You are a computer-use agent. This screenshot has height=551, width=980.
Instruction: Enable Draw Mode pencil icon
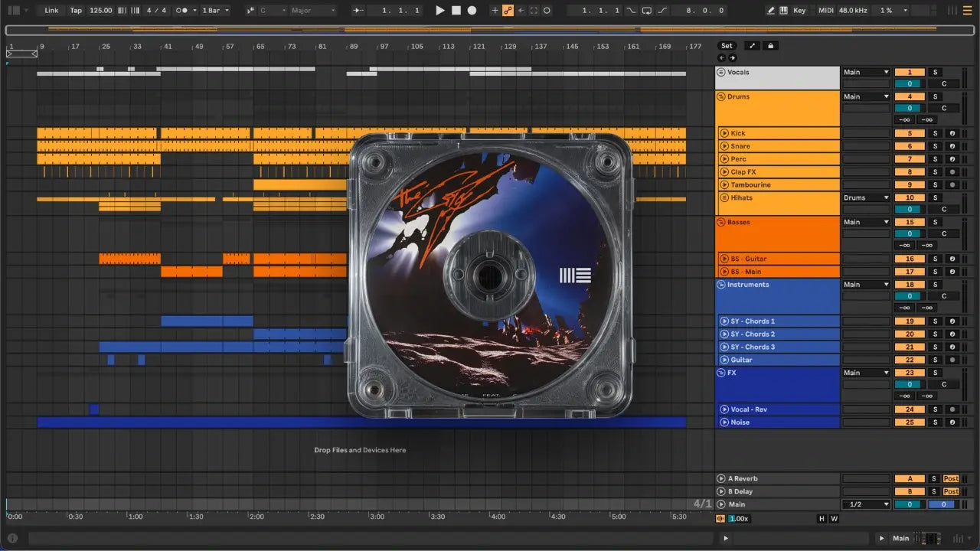pyautogui.click(x=770, y=11)
